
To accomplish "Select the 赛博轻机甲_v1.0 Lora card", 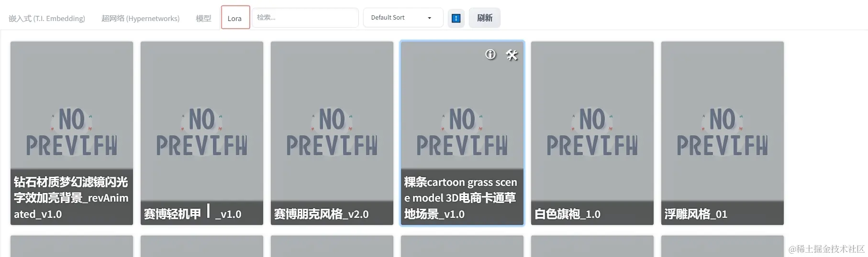I will pos(202,133).
